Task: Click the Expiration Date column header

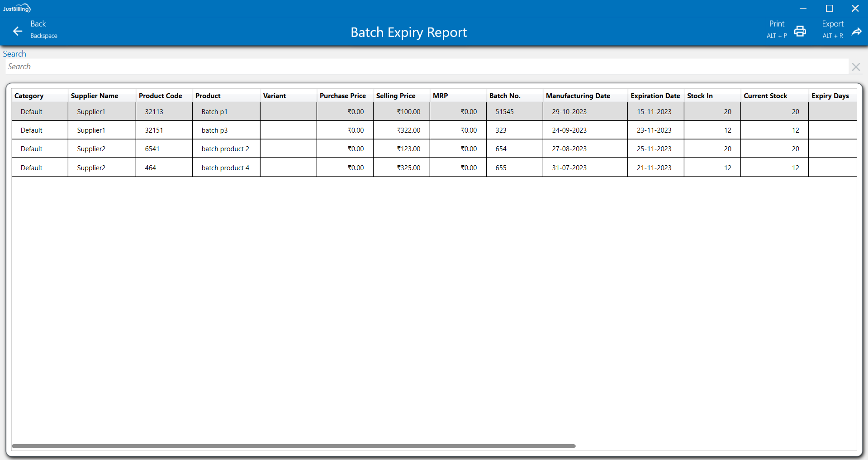Action: [655, 96]
